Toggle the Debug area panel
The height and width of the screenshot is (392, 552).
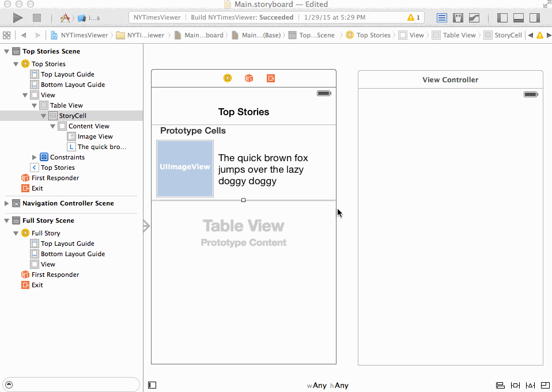[519, 18]
